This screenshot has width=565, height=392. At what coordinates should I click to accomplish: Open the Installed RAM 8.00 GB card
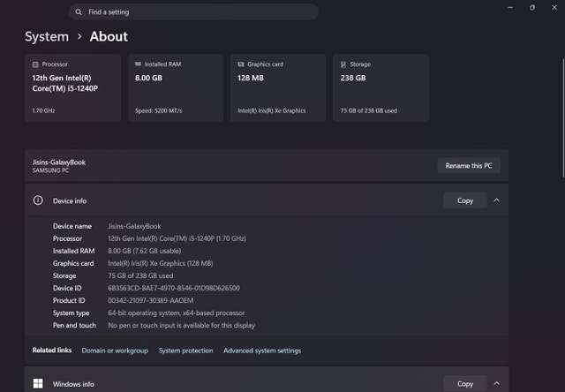click(176, 88)
